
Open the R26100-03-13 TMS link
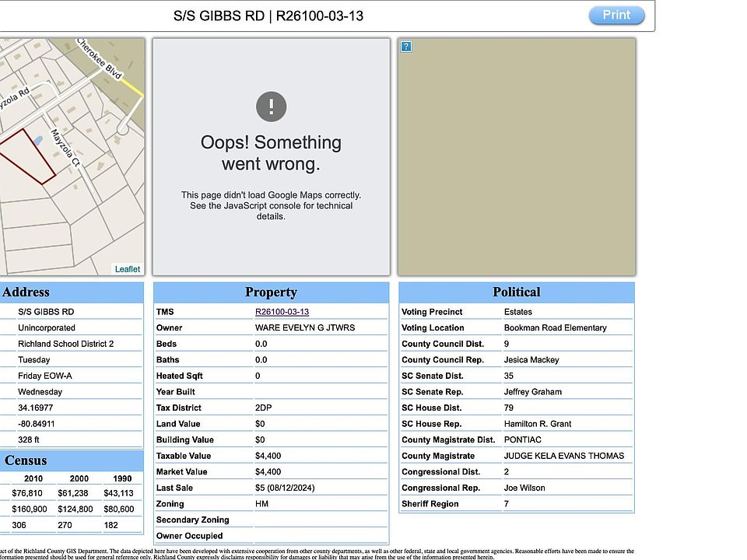282,312
